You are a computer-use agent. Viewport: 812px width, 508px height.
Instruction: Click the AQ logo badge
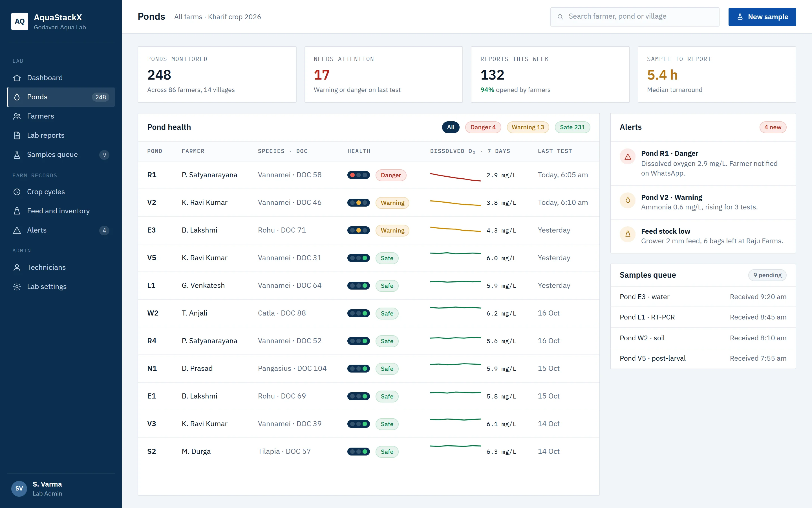pyautogui.click(x=20, y=21)
